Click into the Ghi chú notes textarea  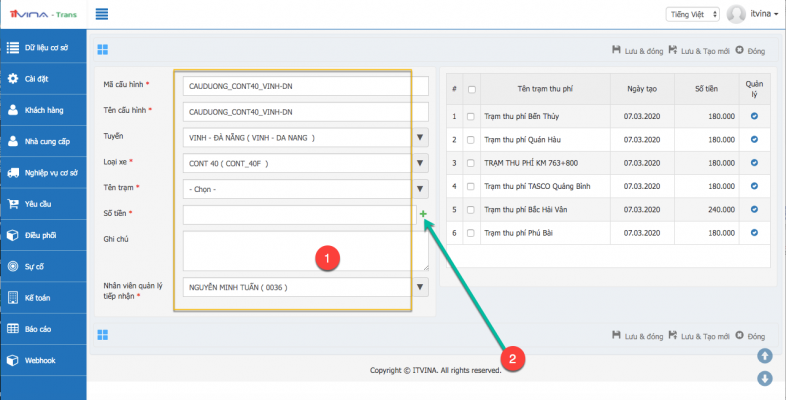pyautogui.click(x=305, y=250)
